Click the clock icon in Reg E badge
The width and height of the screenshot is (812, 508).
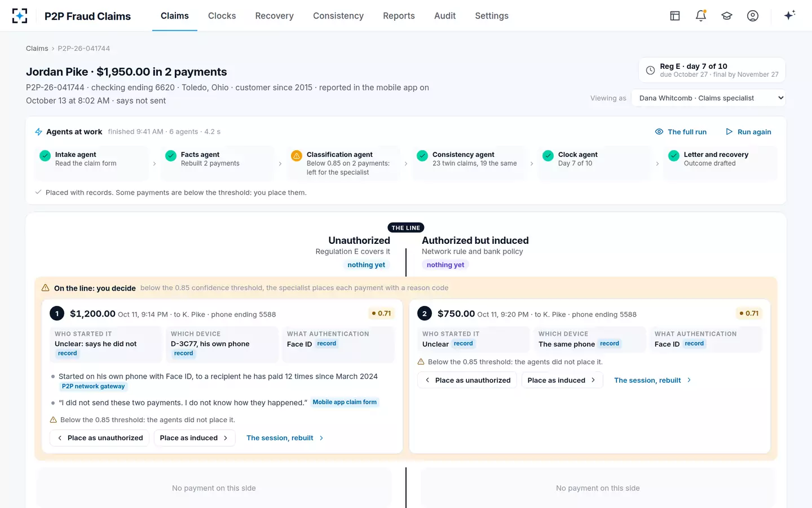click(650, 71)
